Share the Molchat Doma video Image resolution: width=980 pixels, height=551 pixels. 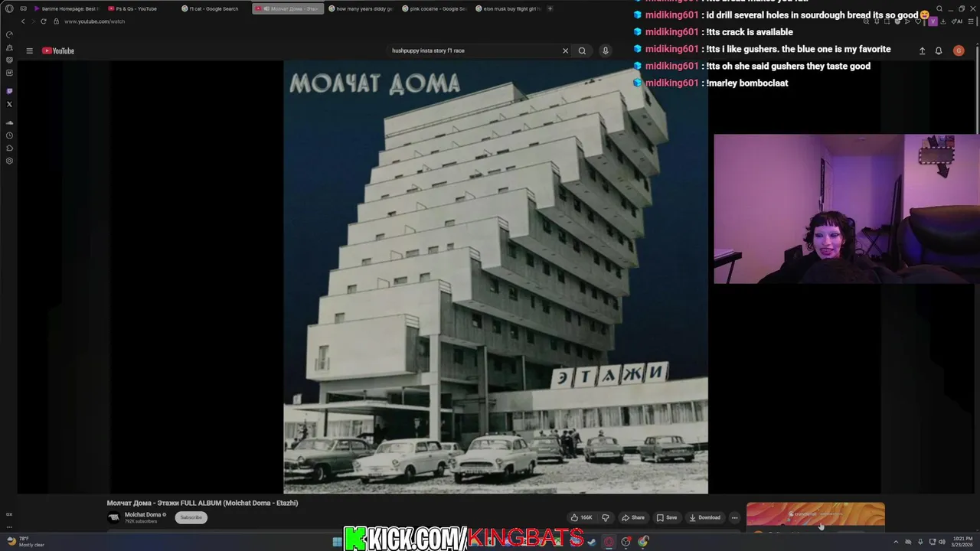tap(632, 517)
